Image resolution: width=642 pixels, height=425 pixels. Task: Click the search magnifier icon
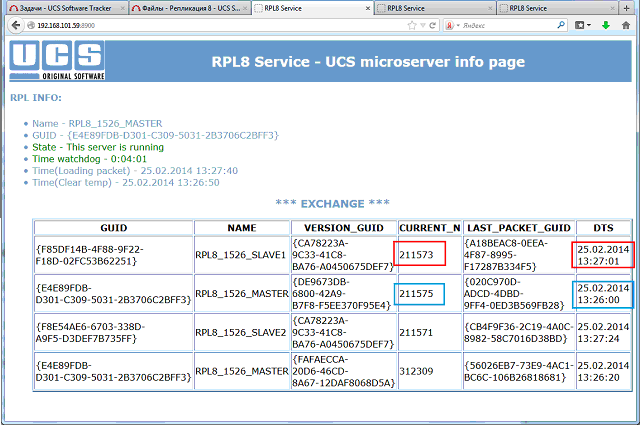[561, 25]
